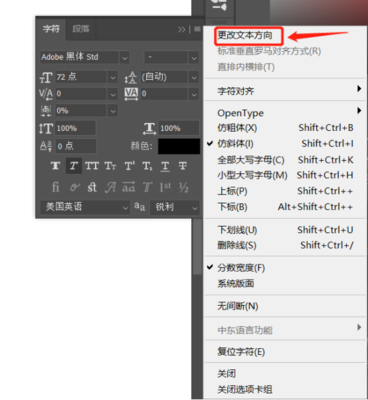368x400 pixels.
Task: Open the character panel flyout menu icon
Action: click(198, 29)
